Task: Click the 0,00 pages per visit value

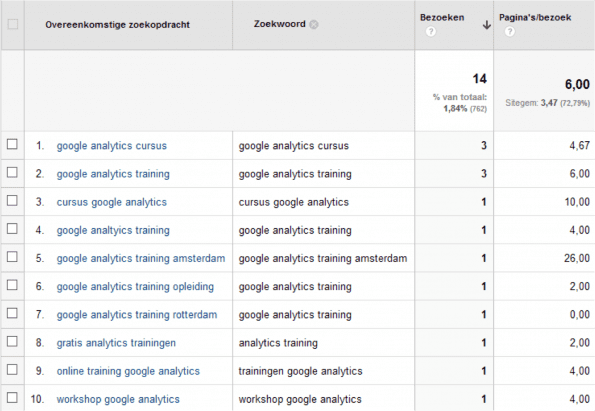Action: [x=579, y=315]
